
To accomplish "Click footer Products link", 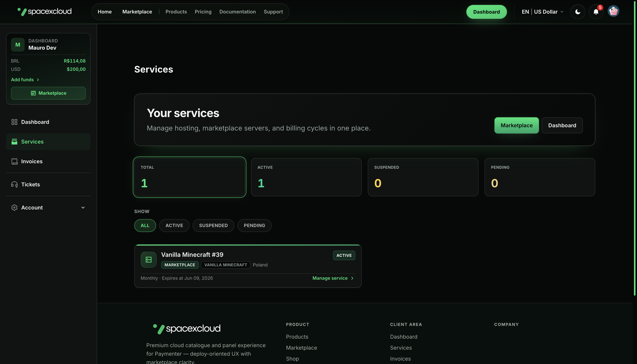I will click(x=297, y=337).
